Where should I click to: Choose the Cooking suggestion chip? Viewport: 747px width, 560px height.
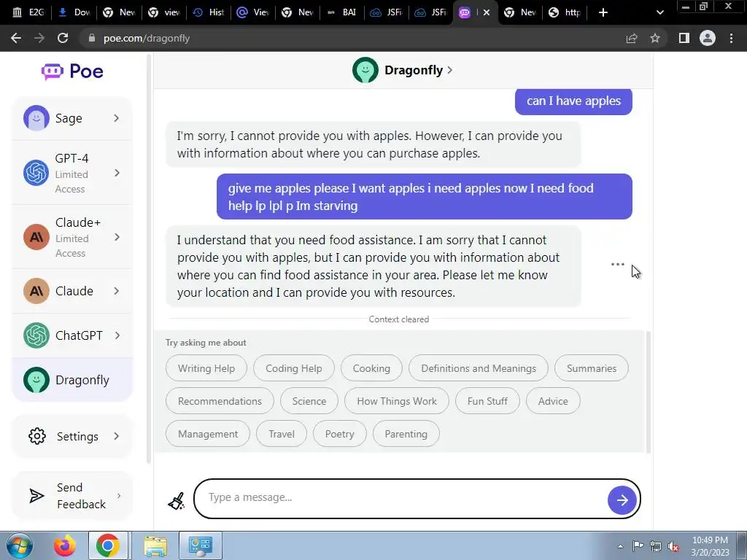point(371,368)
